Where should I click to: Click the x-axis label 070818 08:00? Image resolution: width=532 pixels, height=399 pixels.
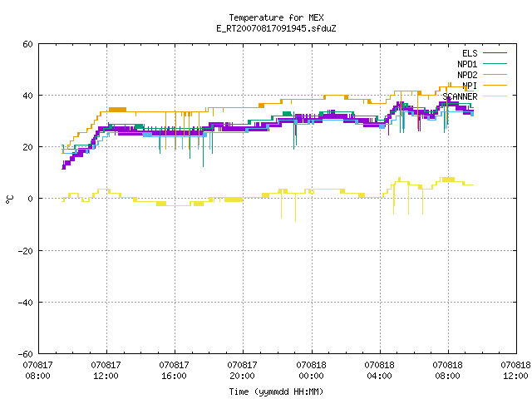pos(447,371)
